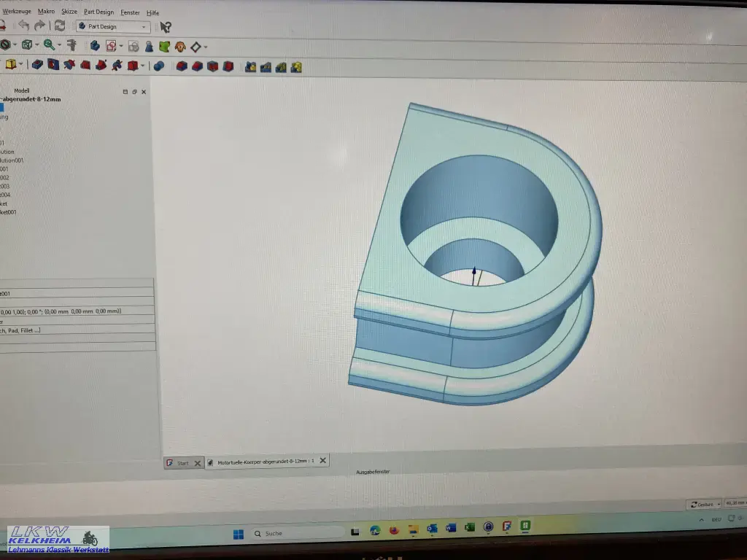This screenshot has width=747, height=560.
Task: Click the Linear pattern icon
Action: pyautogui.click(x=266, y=68)
